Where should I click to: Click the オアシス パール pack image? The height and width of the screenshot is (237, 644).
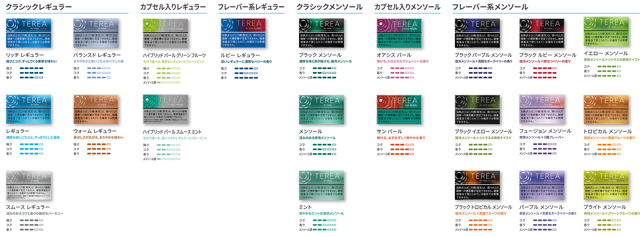(x=399, y=33)
